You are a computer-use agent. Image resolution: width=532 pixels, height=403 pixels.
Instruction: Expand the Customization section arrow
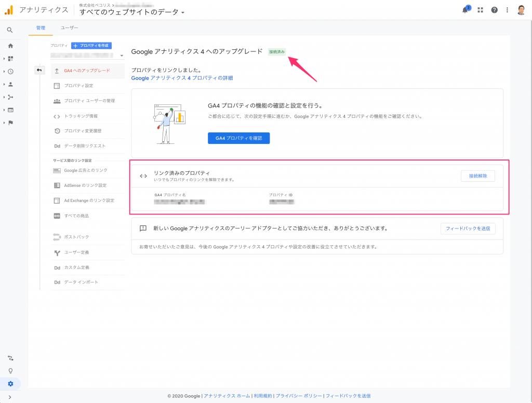click(4, 59)
